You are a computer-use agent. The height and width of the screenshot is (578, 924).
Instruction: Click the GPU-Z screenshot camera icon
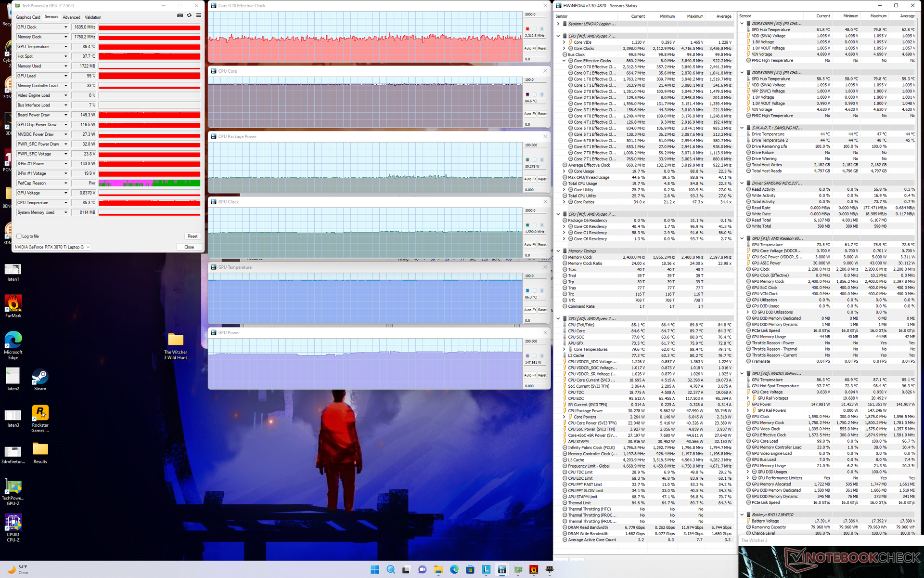coord(180,15)
